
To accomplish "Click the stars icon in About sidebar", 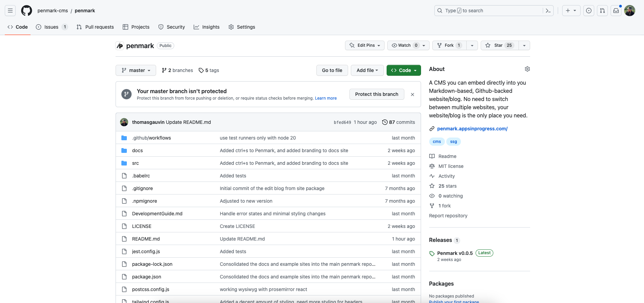I will pyautogui.click(x=432, y=186).
